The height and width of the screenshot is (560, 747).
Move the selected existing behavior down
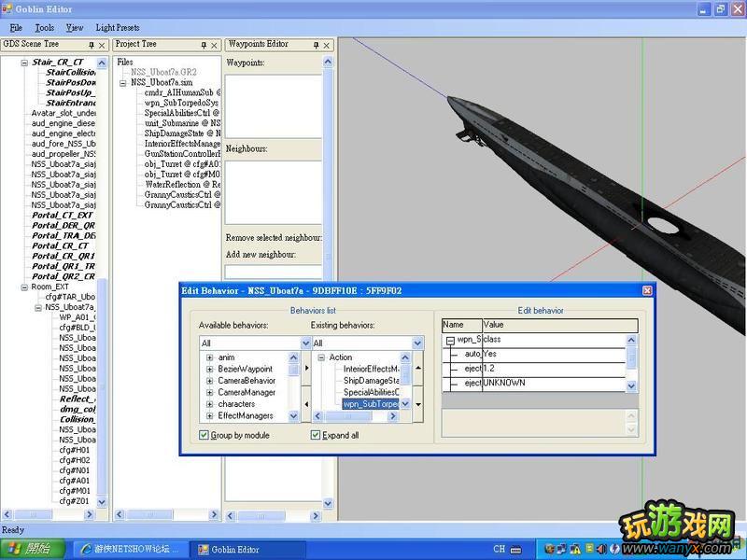[417, 404]
